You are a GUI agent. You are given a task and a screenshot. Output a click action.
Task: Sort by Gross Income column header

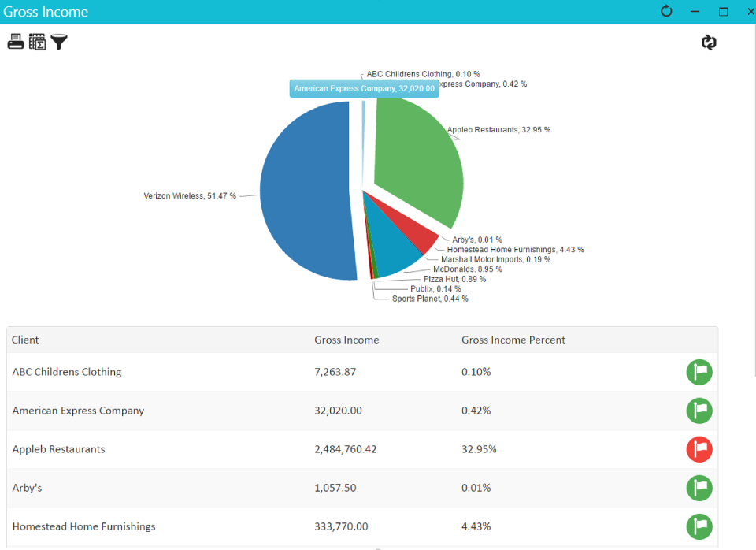point(346,340)
